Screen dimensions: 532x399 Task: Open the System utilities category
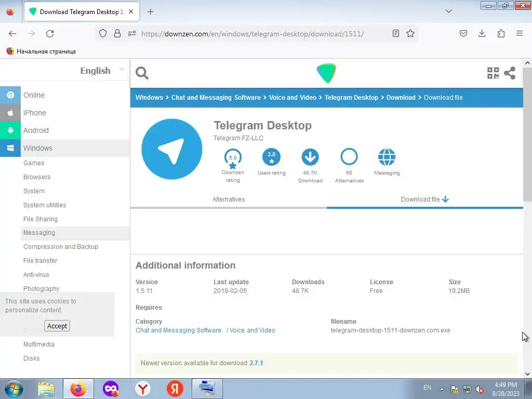tap(45, 205)
